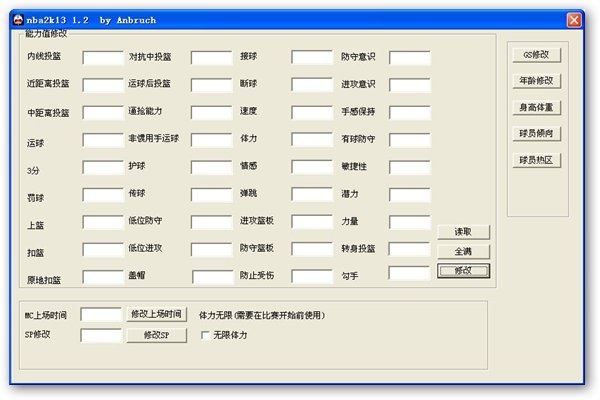The image size is (600, 400).
Task: Click the 全满 button
Action: (x=463, y=251)
